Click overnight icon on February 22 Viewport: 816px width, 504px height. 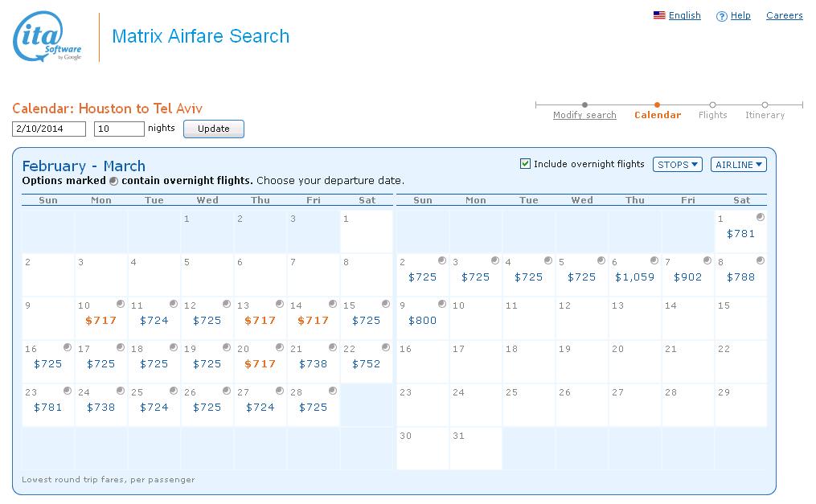tap(386, 347)
